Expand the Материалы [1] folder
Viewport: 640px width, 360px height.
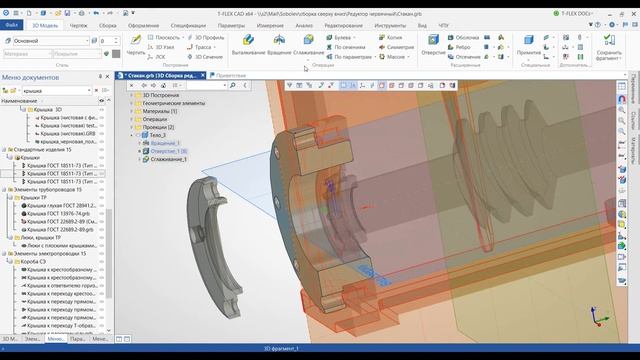(x=132, y=111)
